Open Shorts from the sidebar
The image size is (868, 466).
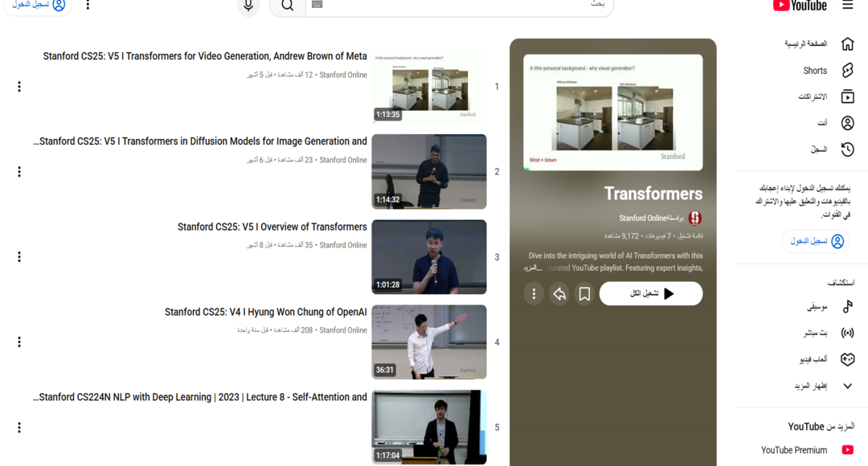pyautogui.click(x=815, y=70)
